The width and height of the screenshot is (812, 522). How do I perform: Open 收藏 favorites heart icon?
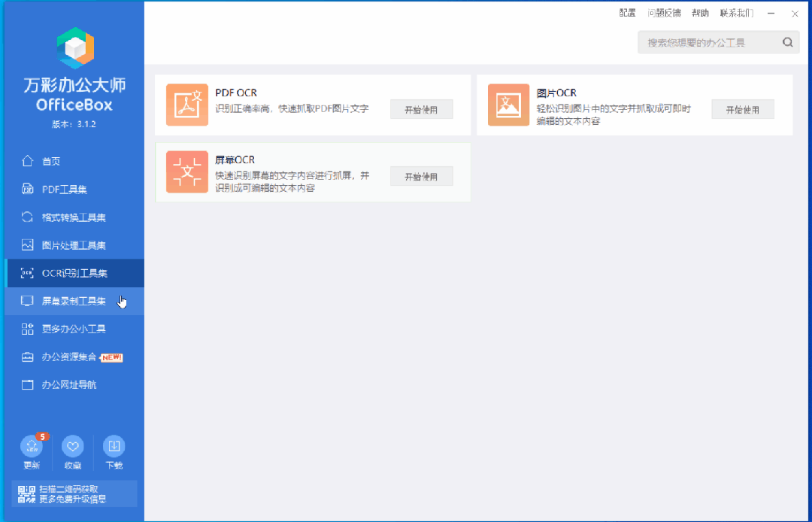73,446
